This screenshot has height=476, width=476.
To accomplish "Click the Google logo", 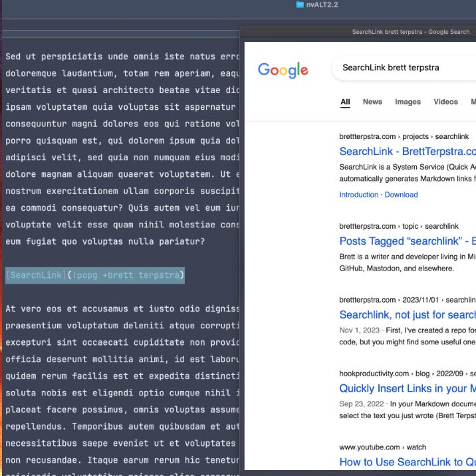I will [283, 69].
